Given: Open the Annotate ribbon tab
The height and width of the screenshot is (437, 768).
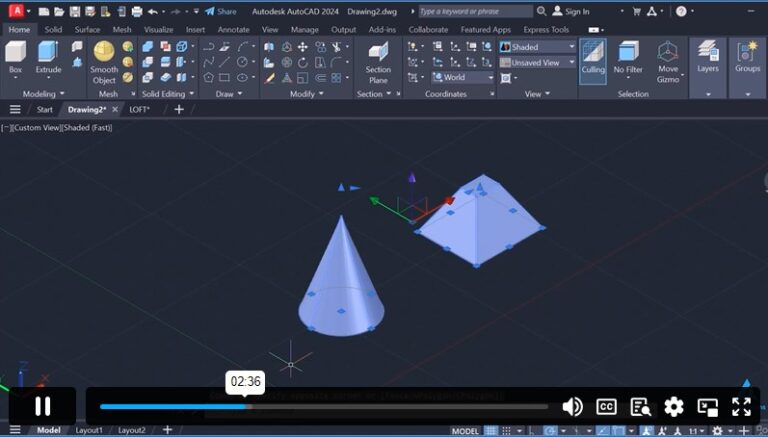Looking at the screenshot, I should (x=234, y=29).
